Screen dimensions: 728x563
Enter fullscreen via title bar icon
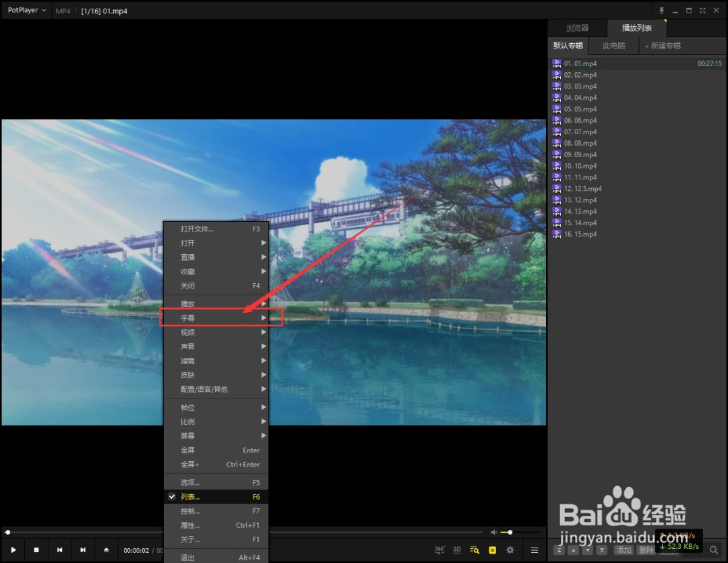coord(702,10)
